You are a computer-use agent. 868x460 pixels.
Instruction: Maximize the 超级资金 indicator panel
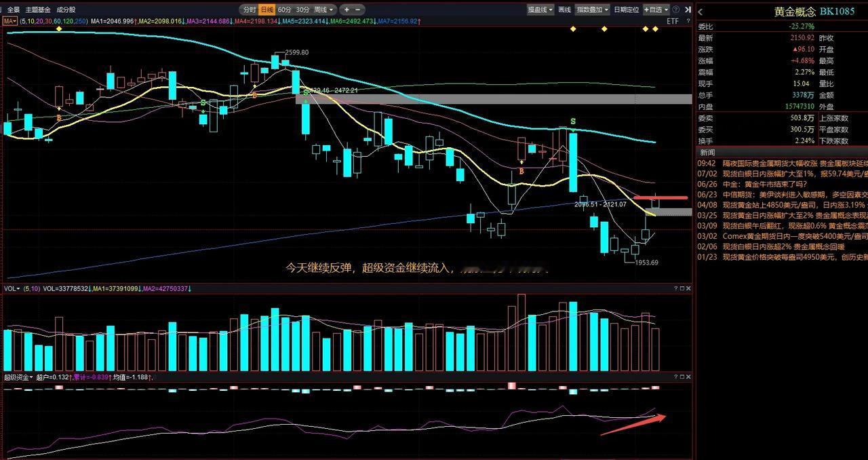point(682,377)
